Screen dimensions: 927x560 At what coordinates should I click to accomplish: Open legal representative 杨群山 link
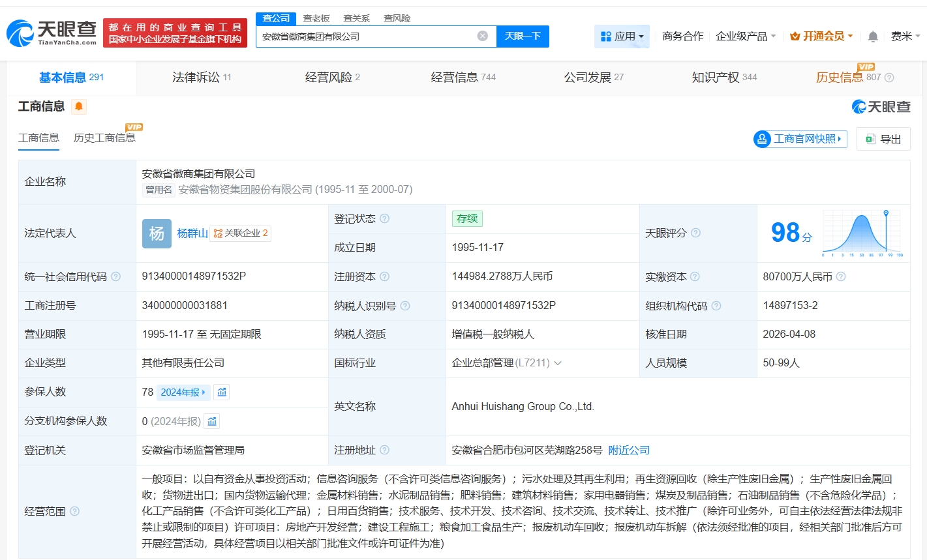(192, 233)
